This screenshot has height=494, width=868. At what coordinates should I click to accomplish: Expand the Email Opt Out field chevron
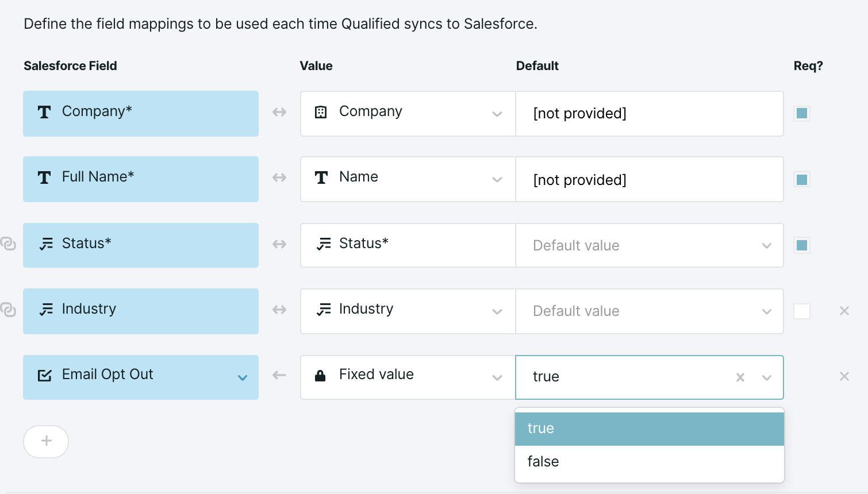(243, 377)
